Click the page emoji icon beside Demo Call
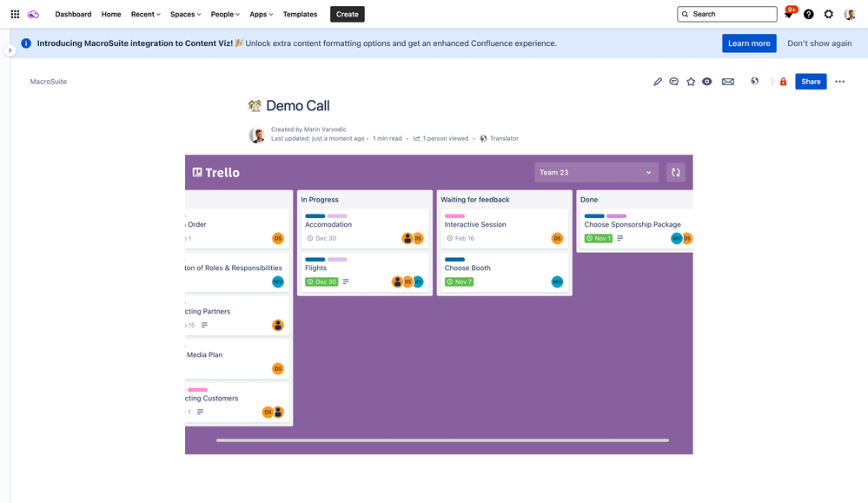This screenshot has height=503, width=868. pyautogui.click(x=255, y=106)
